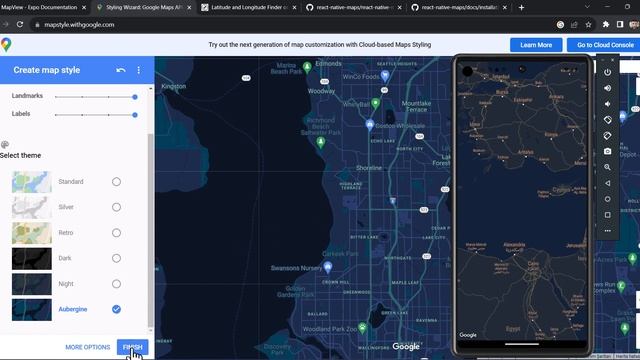Click the FINISH button
This screenshot has width=640, height=360.
pos(132,347)
